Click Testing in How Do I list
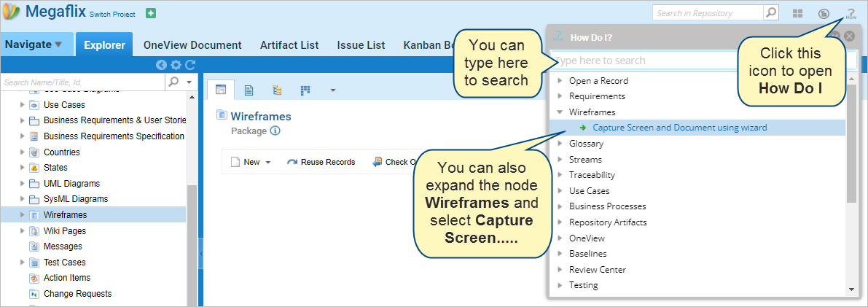Viewport: 868px width, 307px height. [584, 285]
